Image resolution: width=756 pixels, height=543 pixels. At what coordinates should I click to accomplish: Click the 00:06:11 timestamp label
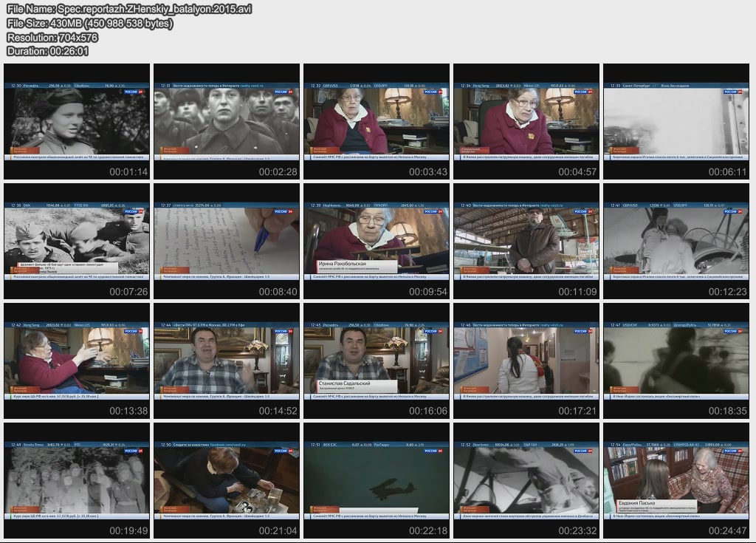[727, 171]
